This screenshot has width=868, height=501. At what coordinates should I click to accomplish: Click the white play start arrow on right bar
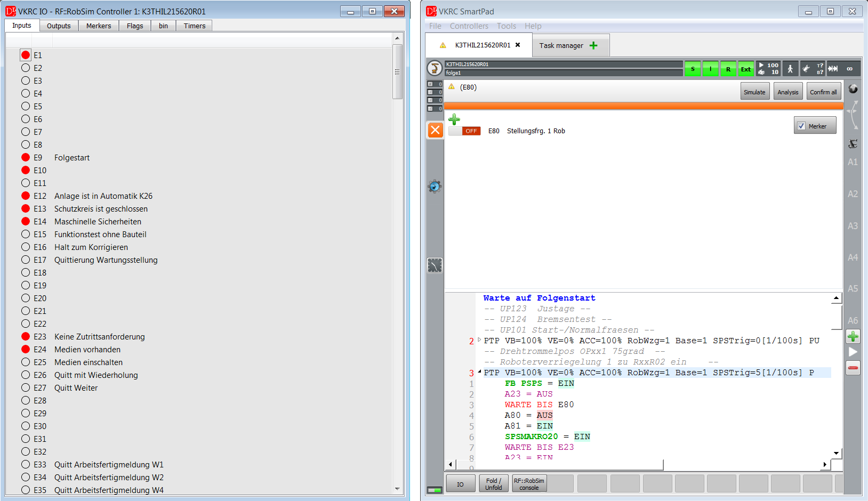(x=853, y=352)
